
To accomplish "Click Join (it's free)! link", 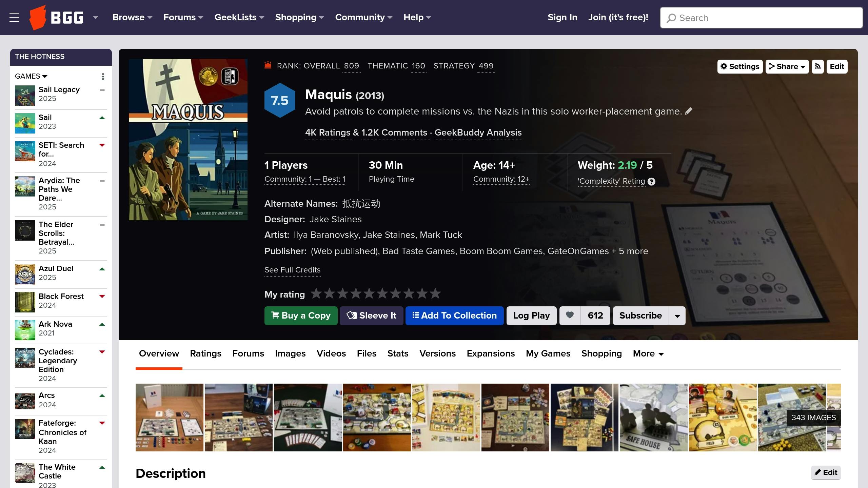I will click(x=618, y=17).
